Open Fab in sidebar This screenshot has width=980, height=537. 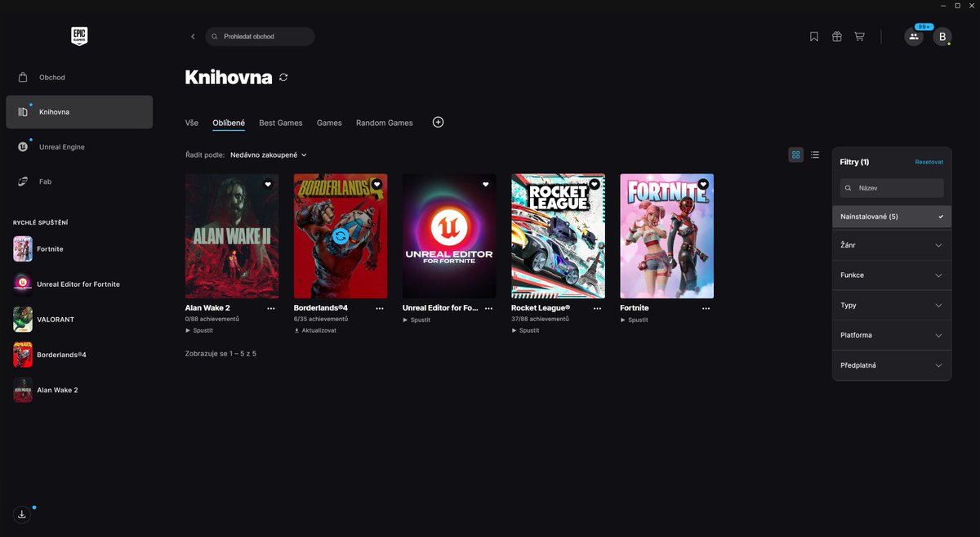click(79, 181)
